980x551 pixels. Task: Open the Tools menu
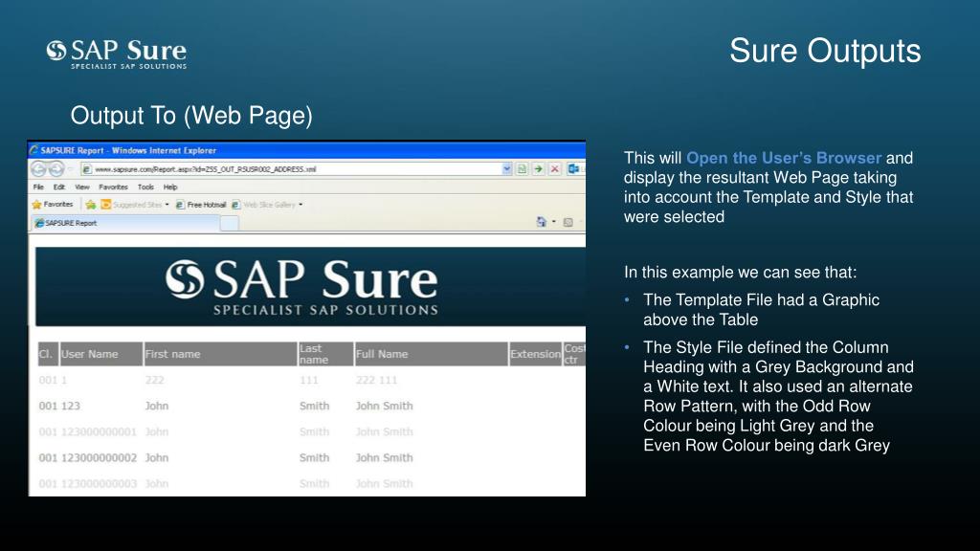click(x=145, y=187)
